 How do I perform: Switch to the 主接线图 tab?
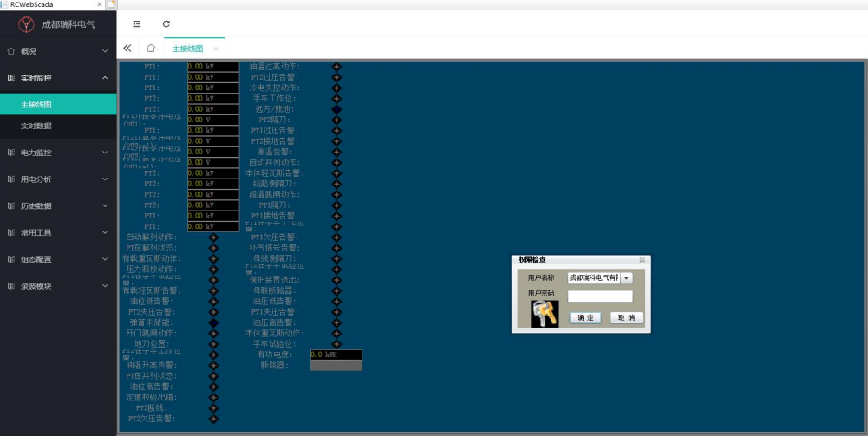click(x=187, y=49)
